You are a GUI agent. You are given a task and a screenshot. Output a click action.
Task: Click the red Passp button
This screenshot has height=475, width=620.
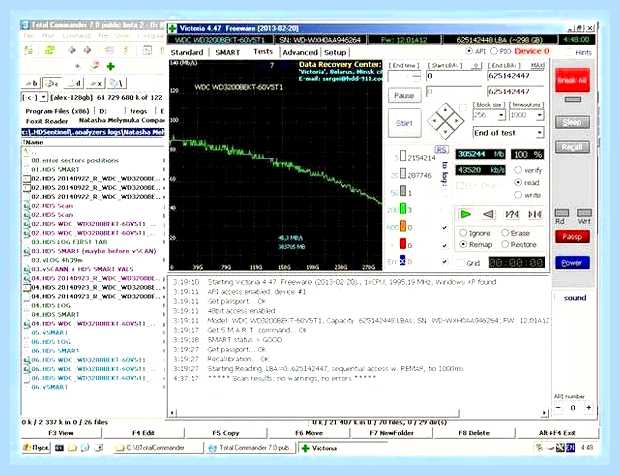572,237
